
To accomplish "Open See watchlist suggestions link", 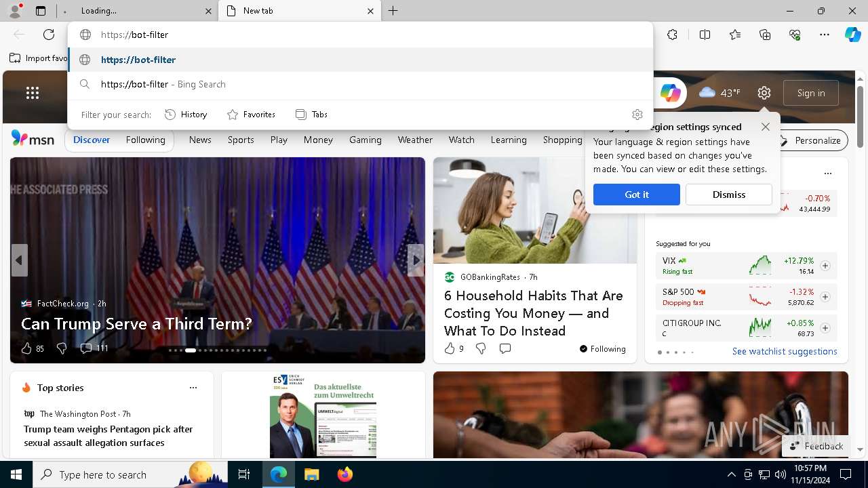I will (785, 351).
